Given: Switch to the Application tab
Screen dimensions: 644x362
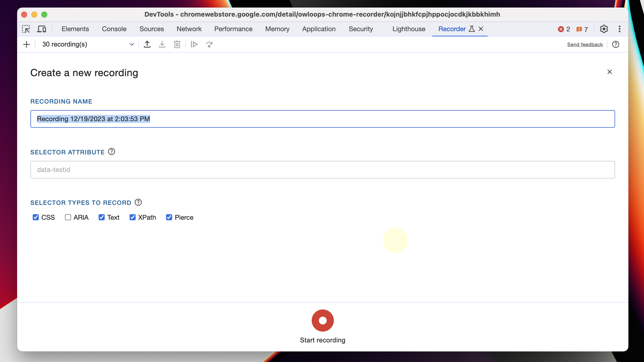Looking at the screenshot, I should click(x=319, y=29).
